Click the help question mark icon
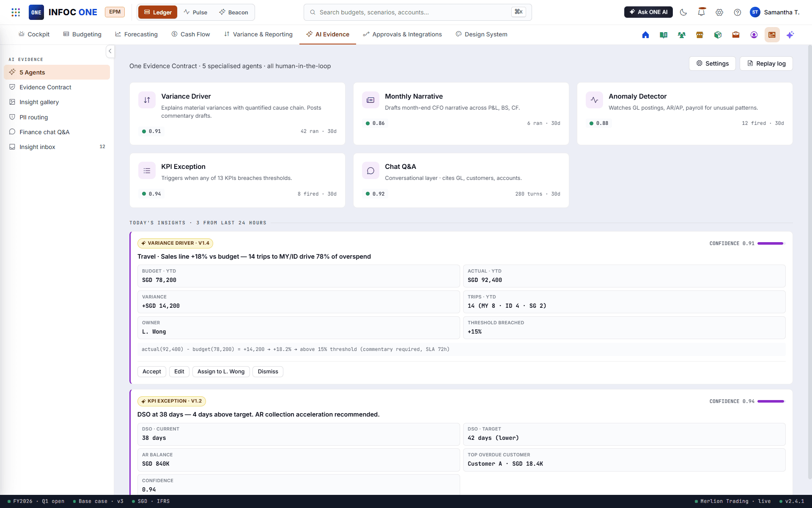 [738, 12]
